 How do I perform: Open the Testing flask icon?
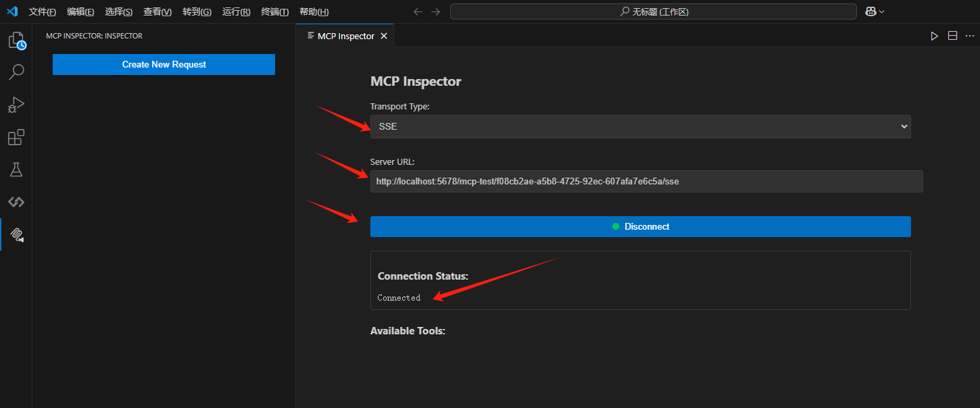(x=16, y=170)
